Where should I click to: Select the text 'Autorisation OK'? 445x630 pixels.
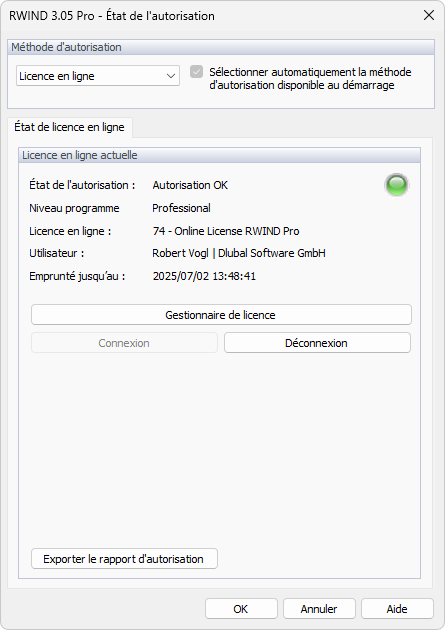(x=190, y=185)
